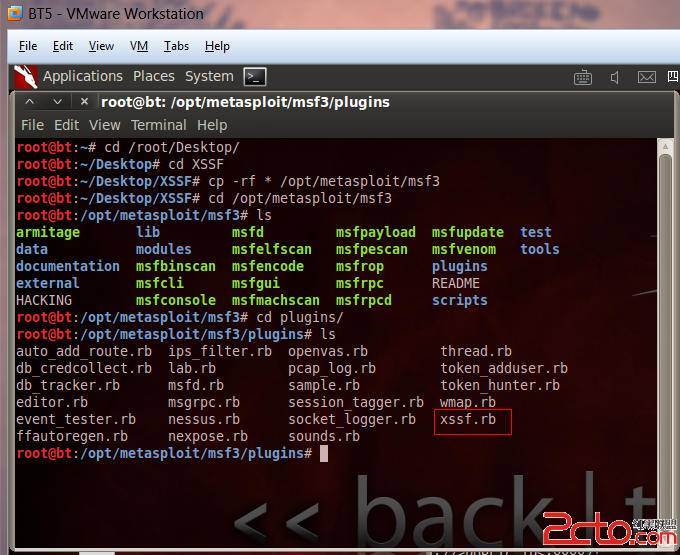Click the auto_add_route.rb file name
The width and height of the screenshot is (680, 555).
84,351
